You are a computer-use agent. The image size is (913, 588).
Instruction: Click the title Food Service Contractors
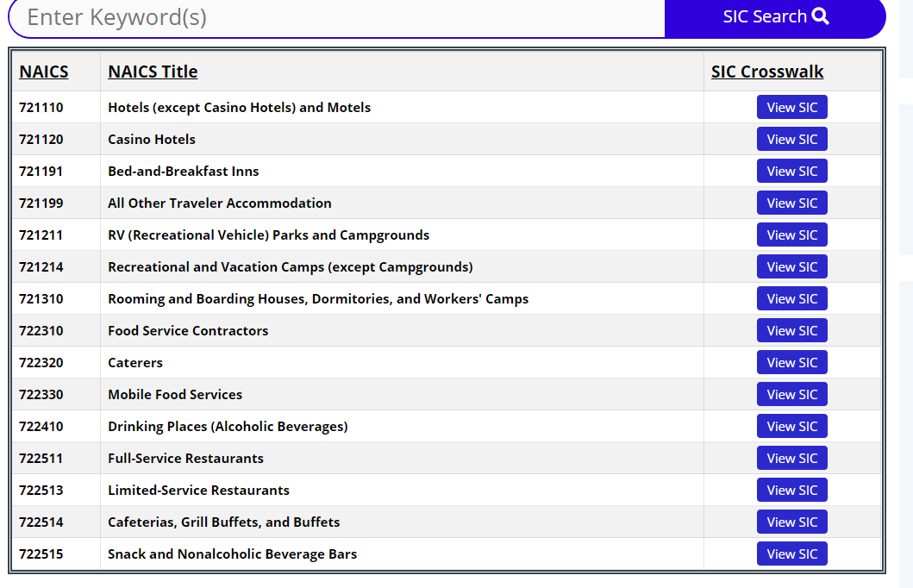[188, 331]
